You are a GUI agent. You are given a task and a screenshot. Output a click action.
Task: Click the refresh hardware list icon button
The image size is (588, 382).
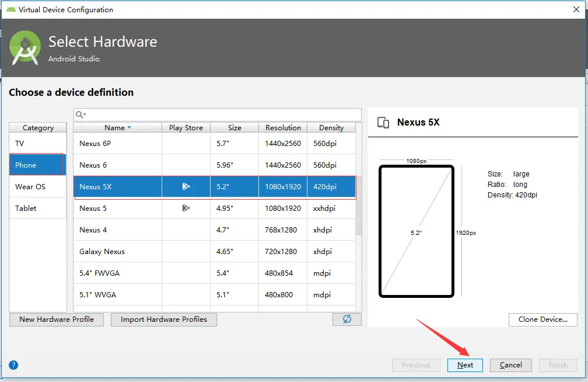[x=347, y=320]
